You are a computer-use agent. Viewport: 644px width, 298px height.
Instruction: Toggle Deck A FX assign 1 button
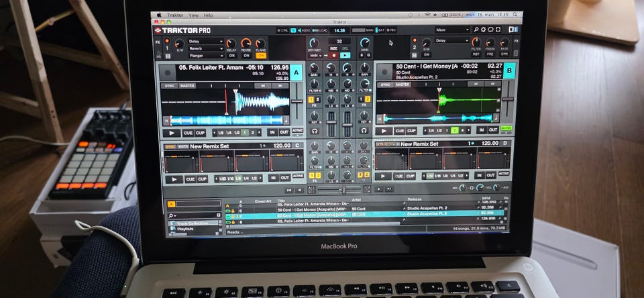click(x=310, y=99)
